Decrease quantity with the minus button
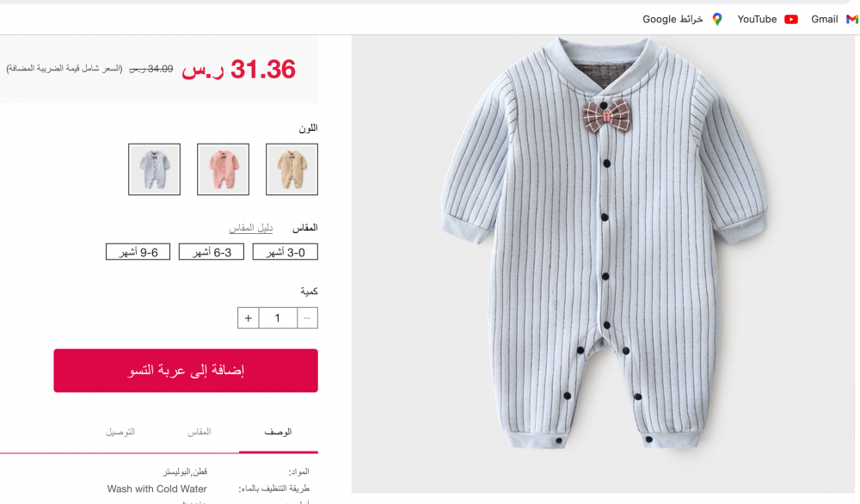The image size is (860, 504). [x=307, y=318]
